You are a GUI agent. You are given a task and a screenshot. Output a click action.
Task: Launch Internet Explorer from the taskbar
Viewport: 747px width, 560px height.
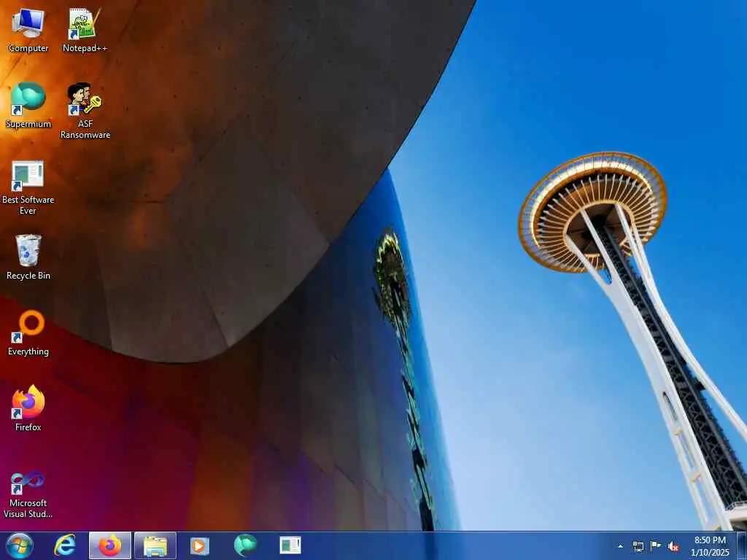pyautogui.click(x=65, y=545)
